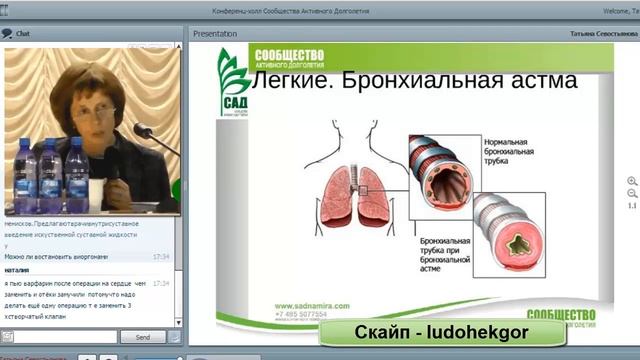640x360 pixels.
Task: Click the window icon at top-left of title bar
Action: (4, 10)
